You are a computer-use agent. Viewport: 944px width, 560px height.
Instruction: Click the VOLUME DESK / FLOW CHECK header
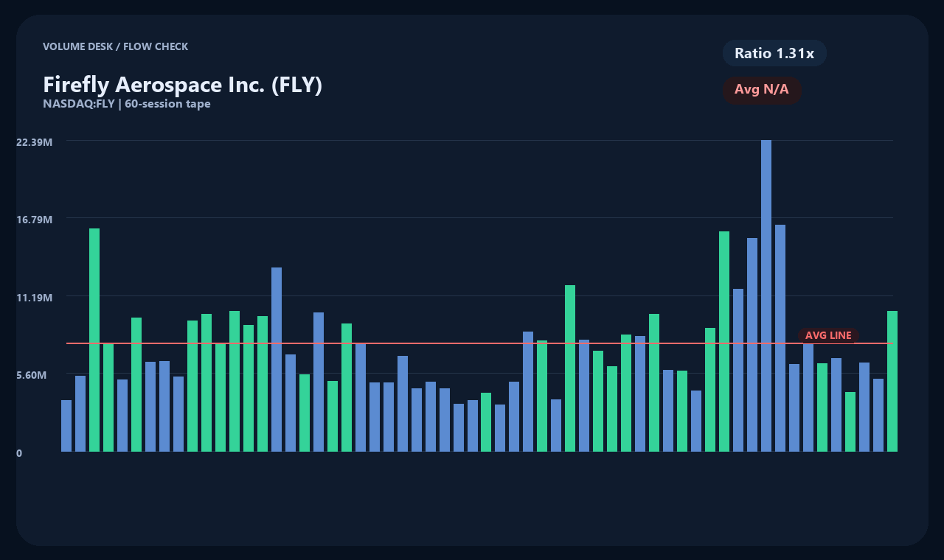[115, 46]
